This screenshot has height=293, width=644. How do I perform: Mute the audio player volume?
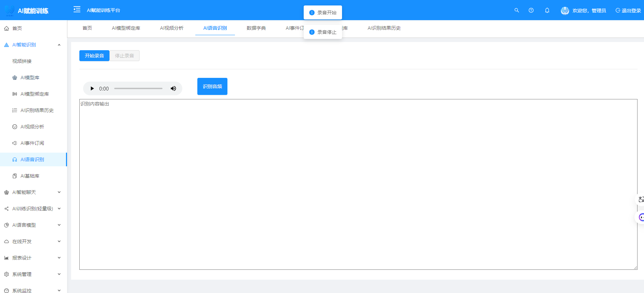click(173, 88)
